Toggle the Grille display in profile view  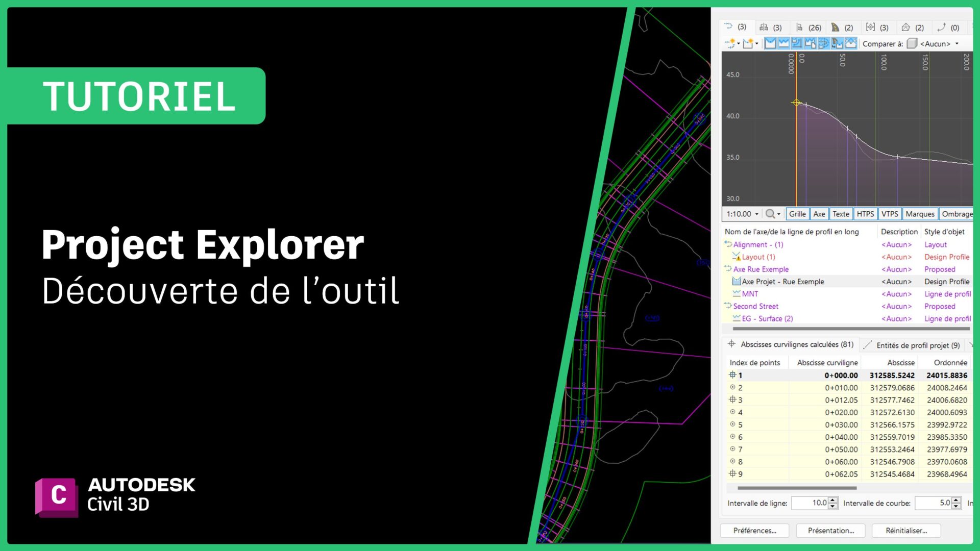[x=797, y=213]
